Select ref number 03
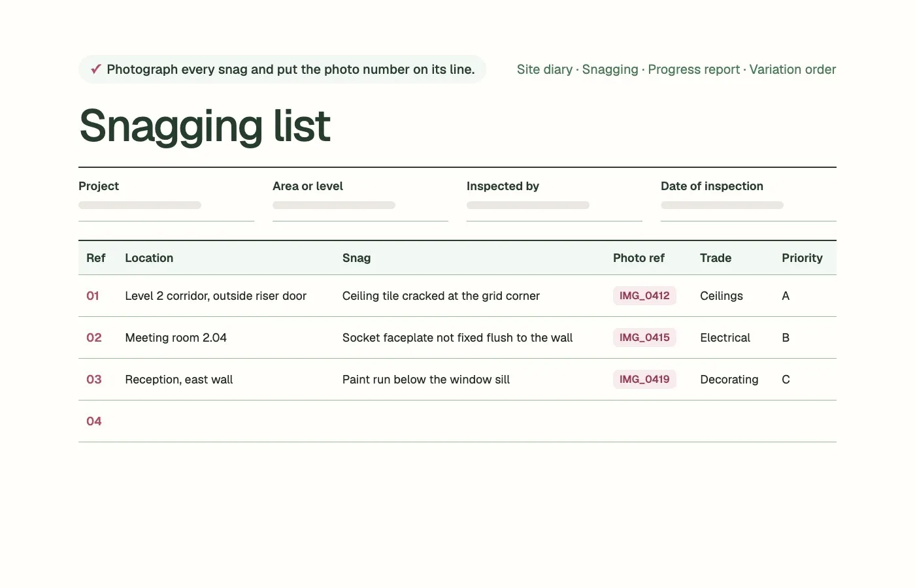This screenshot has width=915, height=588. pyautogui.click(x=94, y=380)
